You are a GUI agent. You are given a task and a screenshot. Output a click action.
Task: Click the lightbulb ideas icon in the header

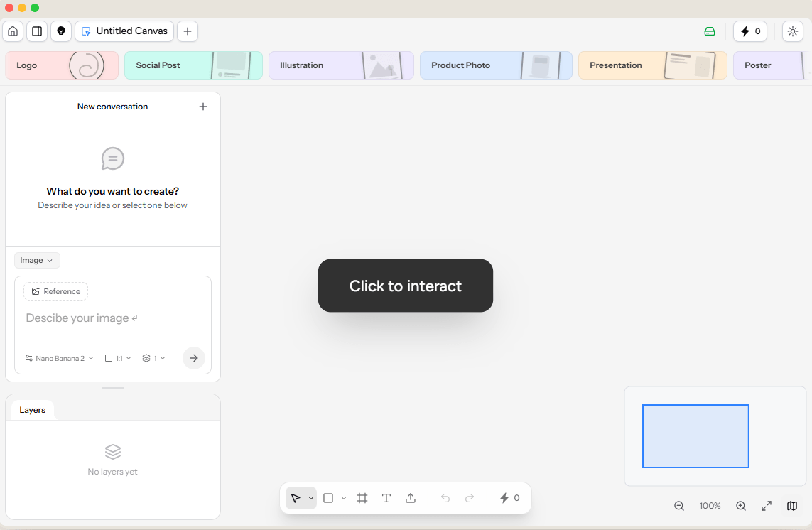coord(61,31)
